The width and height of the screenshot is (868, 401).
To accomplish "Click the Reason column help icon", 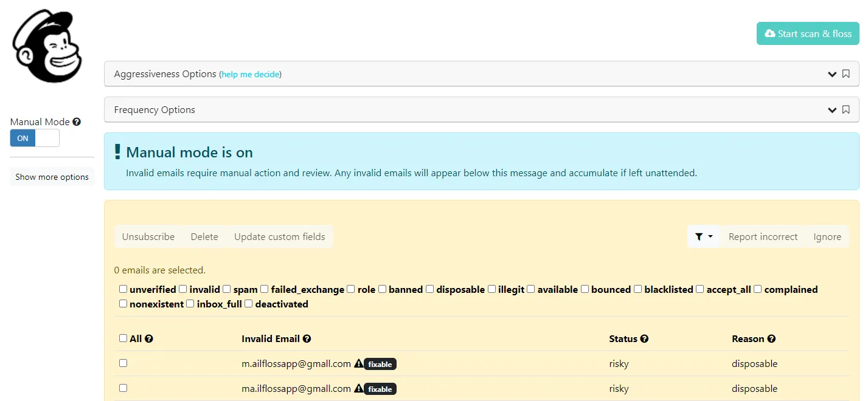I will click(772, 339).
